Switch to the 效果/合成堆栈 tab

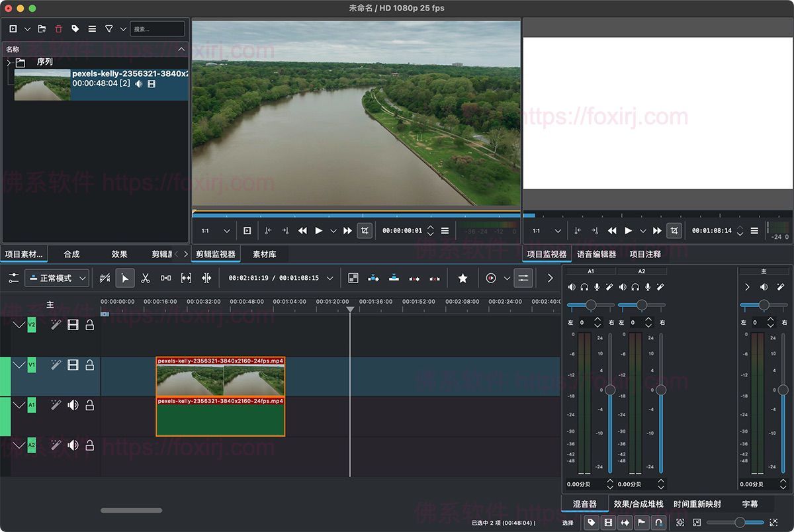(x=638, y=504)
